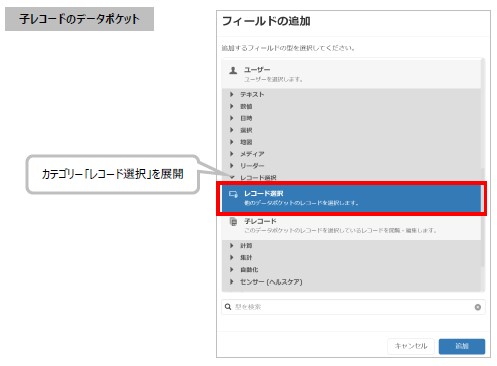Expand the センサー (ヘルスケア) category

(x=351, y=282)
